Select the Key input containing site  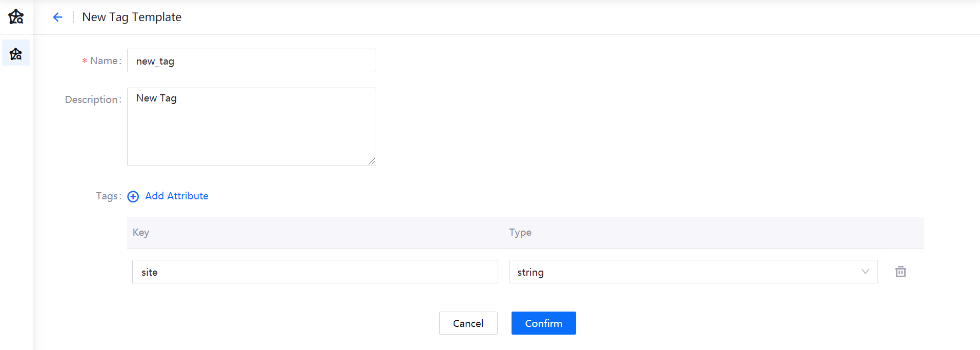click(315, 272)
